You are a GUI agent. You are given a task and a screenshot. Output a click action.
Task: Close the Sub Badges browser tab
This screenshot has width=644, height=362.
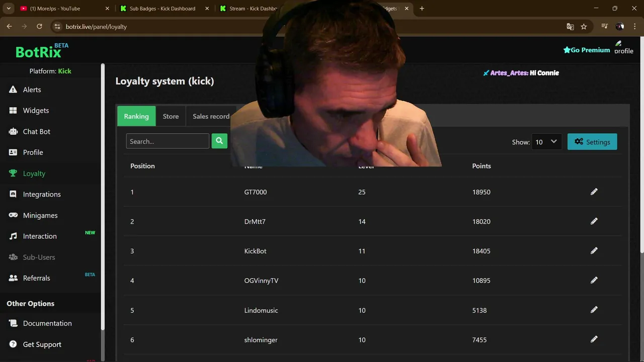pyautogui.click(x=207, y=9)
